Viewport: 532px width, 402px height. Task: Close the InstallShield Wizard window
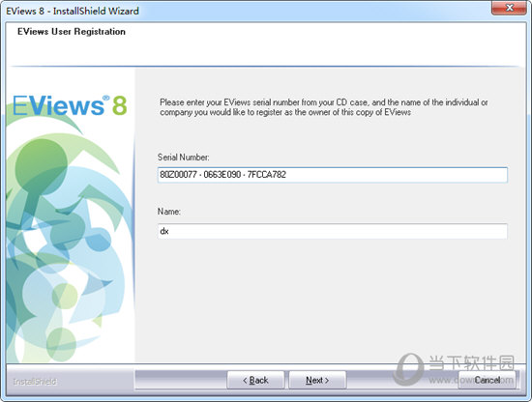[509, 8]
